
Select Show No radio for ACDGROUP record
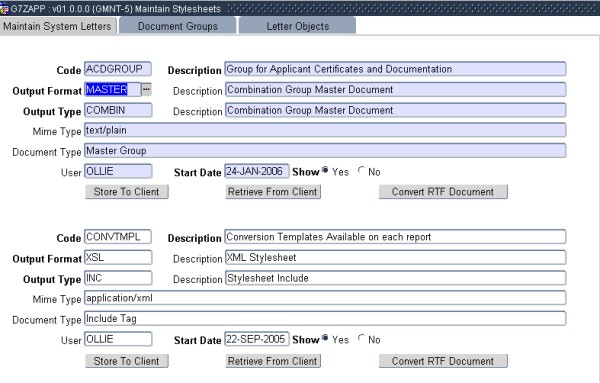(x=361, y=170)
